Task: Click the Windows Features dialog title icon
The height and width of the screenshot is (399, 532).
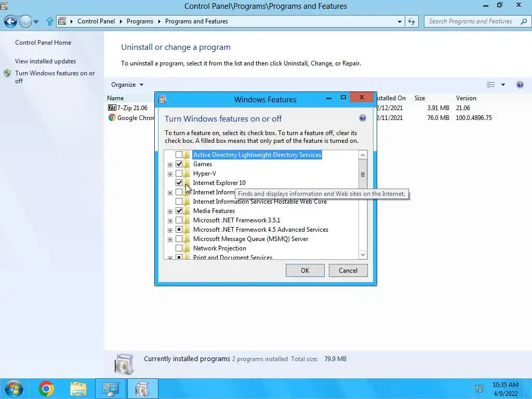Action: pos(162,99)
